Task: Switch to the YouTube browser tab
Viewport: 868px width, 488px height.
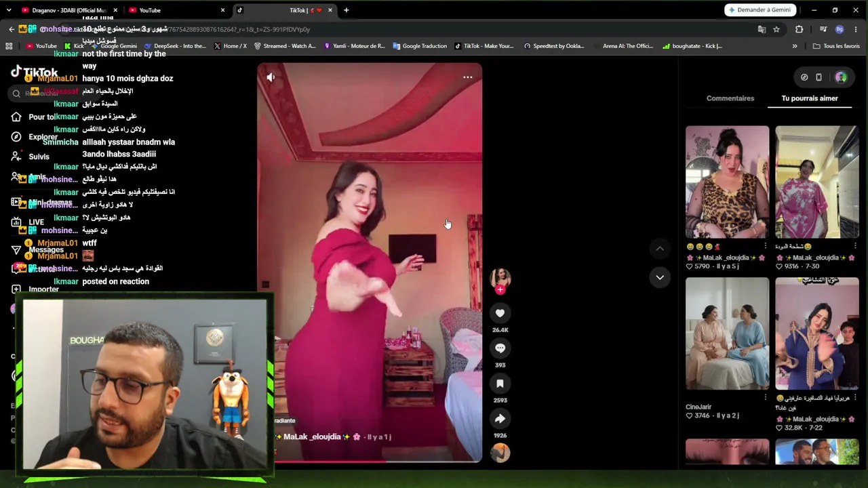Action: click(176, 10)
